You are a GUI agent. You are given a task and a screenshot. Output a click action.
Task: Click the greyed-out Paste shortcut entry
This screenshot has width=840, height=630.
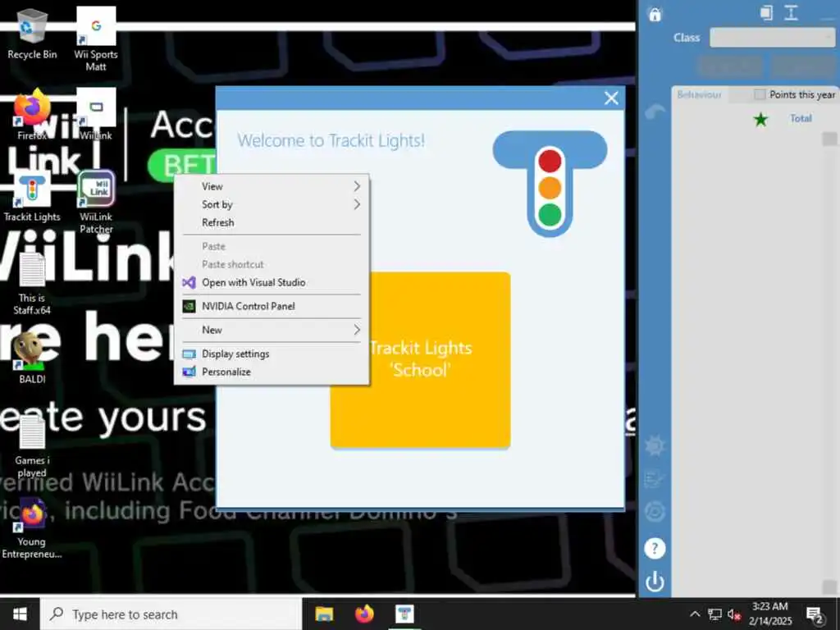click(x=272, y=264)
